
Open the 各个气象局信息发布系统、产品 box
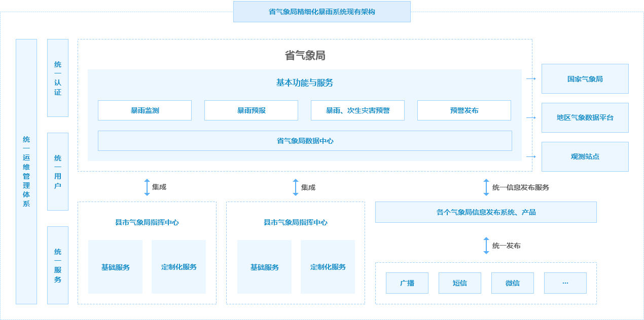point(486,212)
